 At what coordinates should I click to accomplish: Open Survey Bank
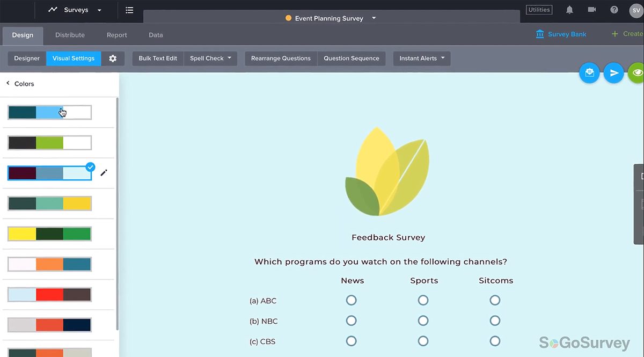click(561, 34)
